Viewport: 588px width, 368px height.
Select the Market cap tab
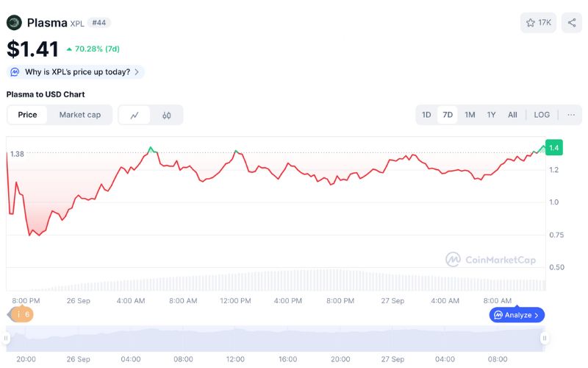click(80, 115)
